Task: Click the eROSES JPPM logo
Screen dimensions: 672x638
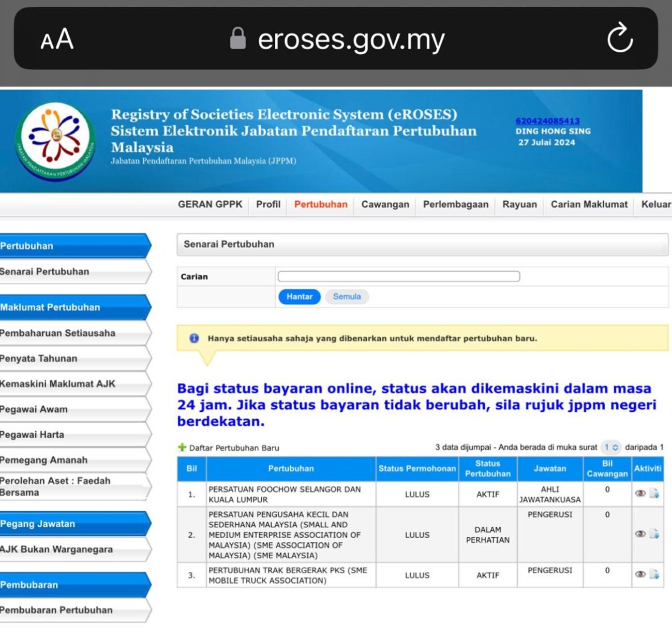Action: click(x=55, y=141)
